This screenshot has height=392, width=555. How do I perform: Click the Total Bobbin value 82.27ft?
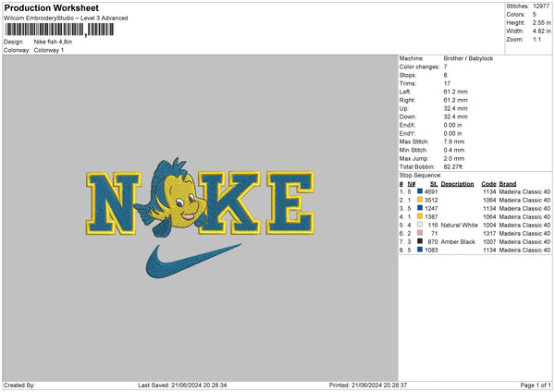(x=452, y=166)
